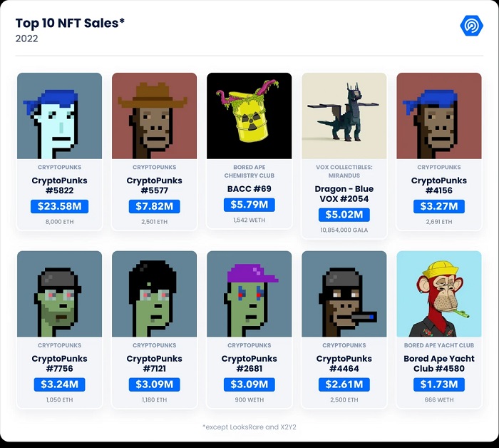Open the Bored Ape Chemistry Club collection label
The height and width of the screenshot is (448, 499).
tap(249, 171)
